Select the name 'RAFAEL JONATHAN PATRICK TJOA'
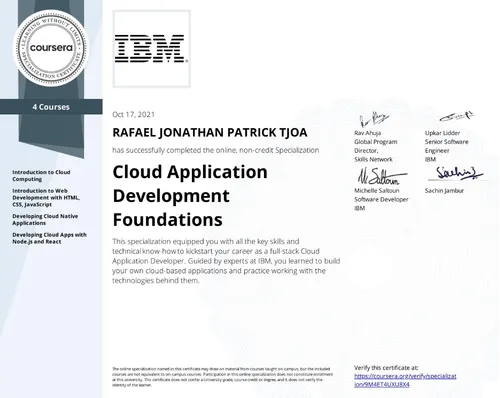The width and height of the screenshot is (500, 398). coord(210,133)
